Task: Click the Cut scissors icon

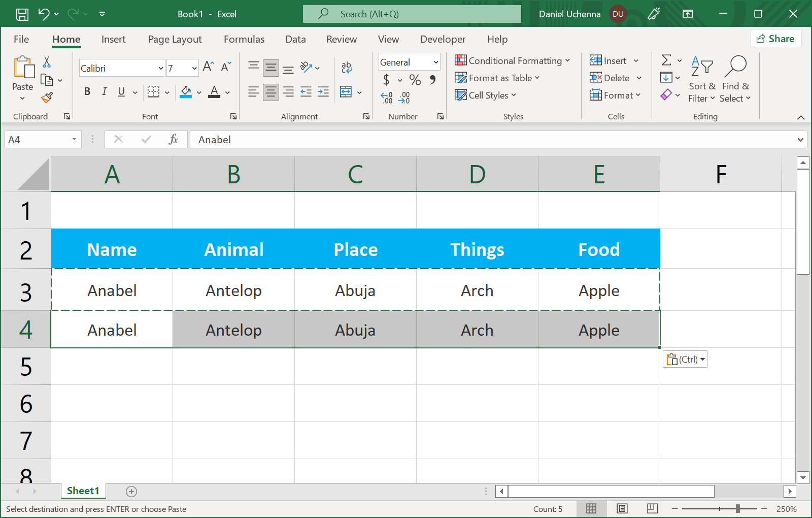Action: coord(47,62)
